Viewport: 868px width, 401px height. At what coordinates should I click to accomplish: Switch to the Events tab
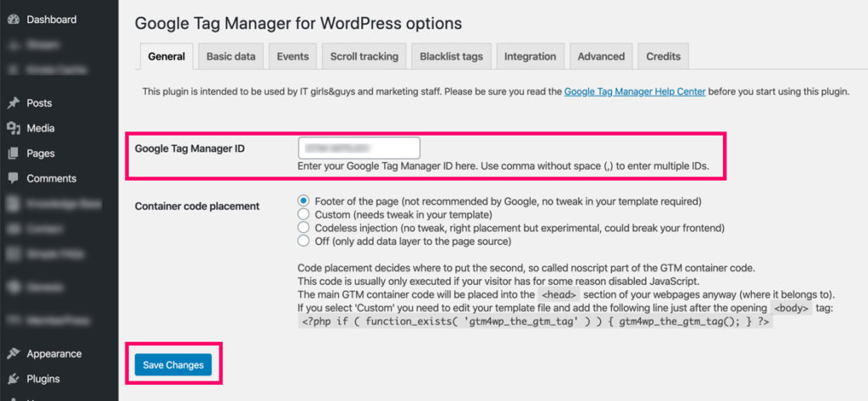292,57
